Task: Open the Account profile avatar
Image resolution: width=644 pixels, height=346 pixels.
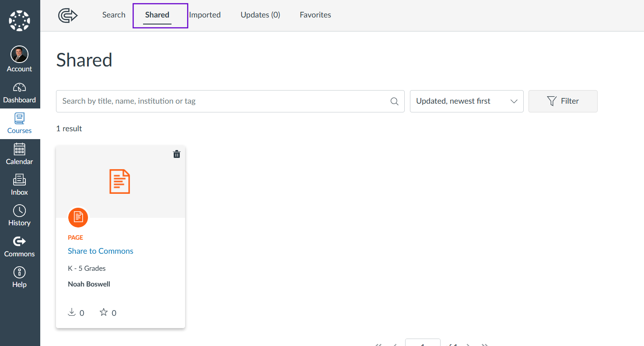Action: pyautogui.click(x=19, y=55)
